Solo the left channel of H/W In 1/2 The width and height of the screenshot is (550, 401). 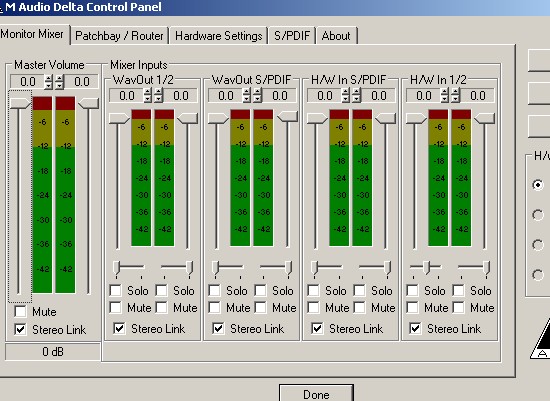[412, 290]
